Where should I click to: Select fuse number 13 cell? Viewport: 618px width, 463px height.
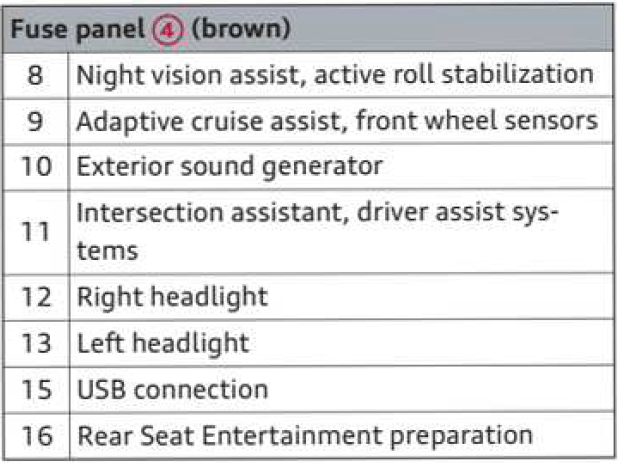pyautogui.click(x=35, y=343)
